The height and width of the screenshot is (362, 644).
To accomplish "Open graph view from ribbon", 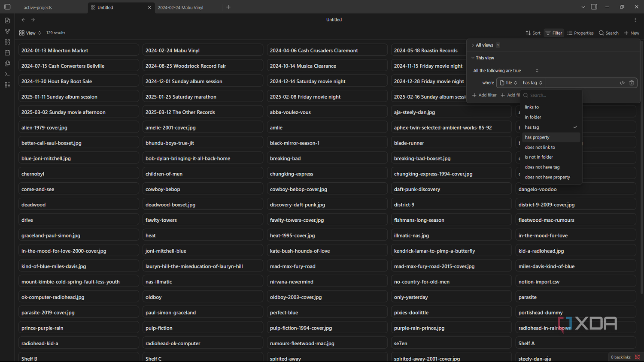I will coord(7,31).
